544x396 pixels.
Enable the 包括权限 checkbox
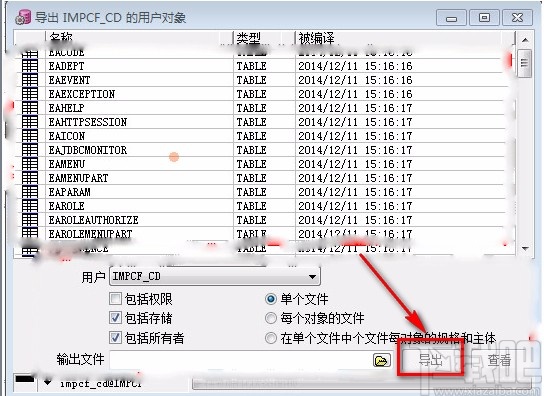coord(115,298)
